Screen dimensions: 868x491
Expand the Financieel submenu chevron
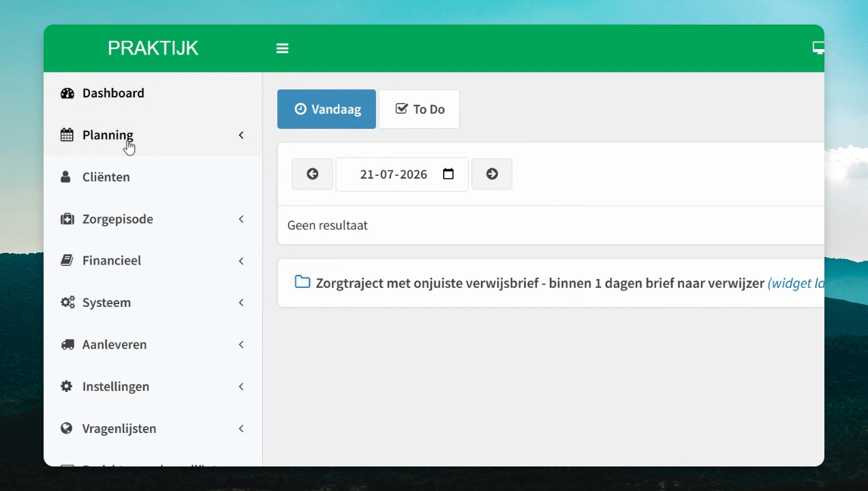[x=241, y=261]
